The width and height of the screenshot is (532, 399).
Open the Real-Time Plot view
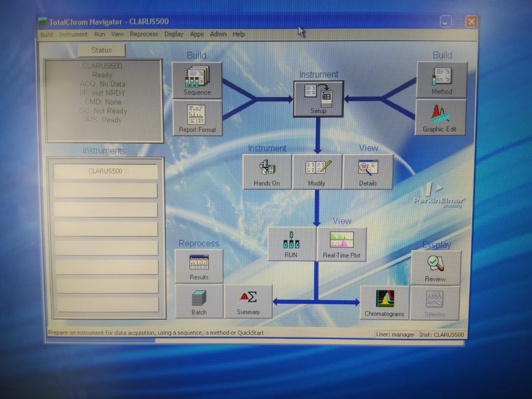point(342,244)
